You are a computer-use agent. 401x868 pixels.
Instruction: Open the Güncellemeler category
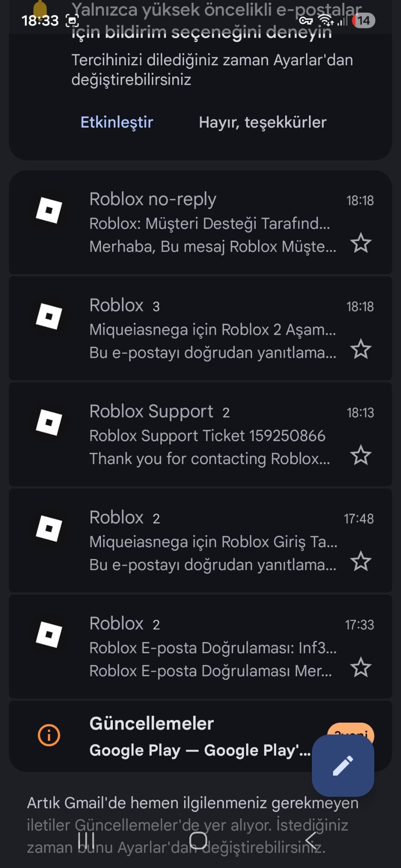(200, 736)
